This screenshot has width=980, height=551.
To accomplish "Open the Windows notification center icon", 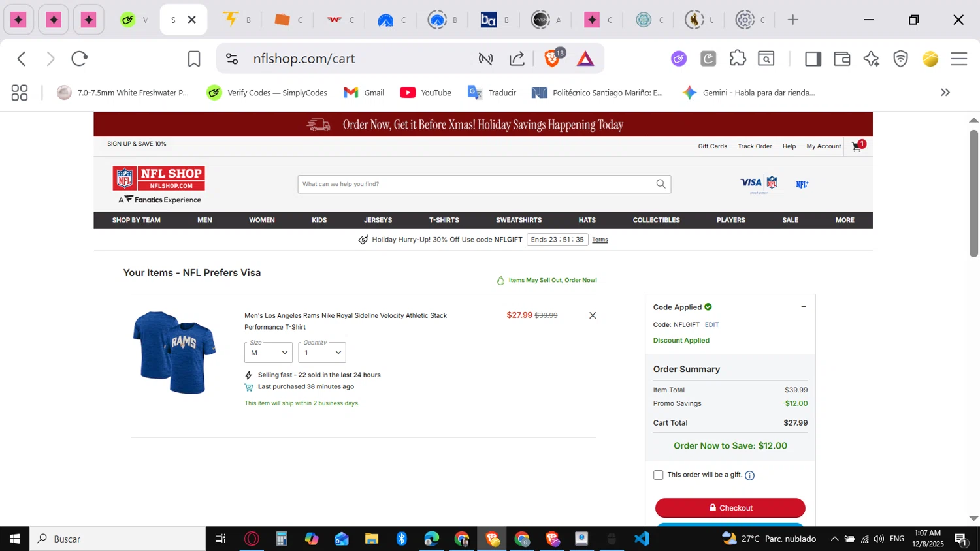I will 961,539.
